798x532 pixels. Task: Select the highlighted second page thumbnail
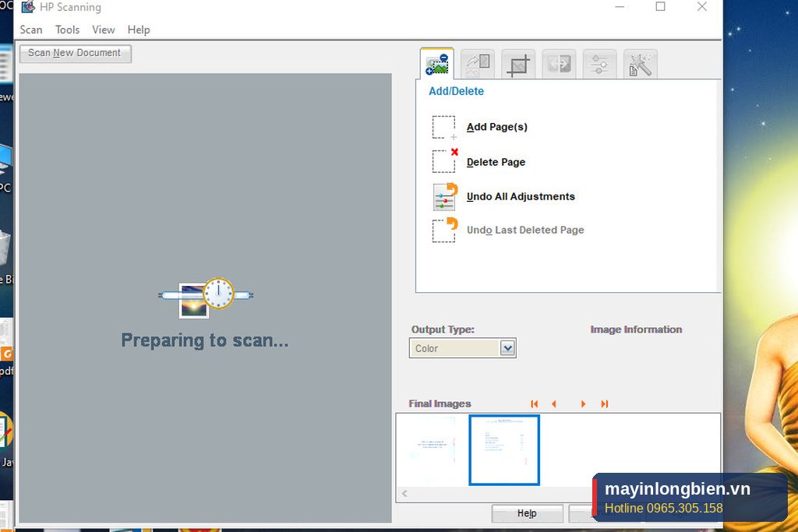(504, 449)
